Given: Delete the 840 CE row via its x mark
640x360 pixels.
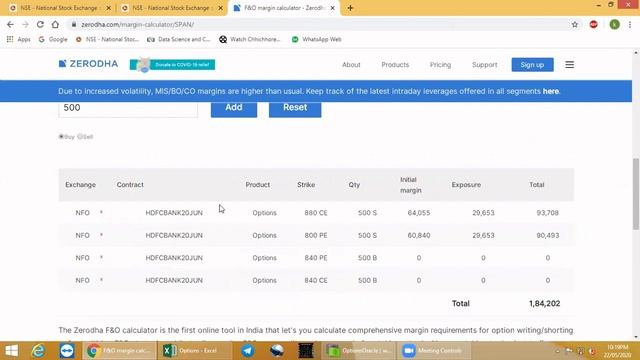Looking at the screenshot, I should (x=101, y=280).
